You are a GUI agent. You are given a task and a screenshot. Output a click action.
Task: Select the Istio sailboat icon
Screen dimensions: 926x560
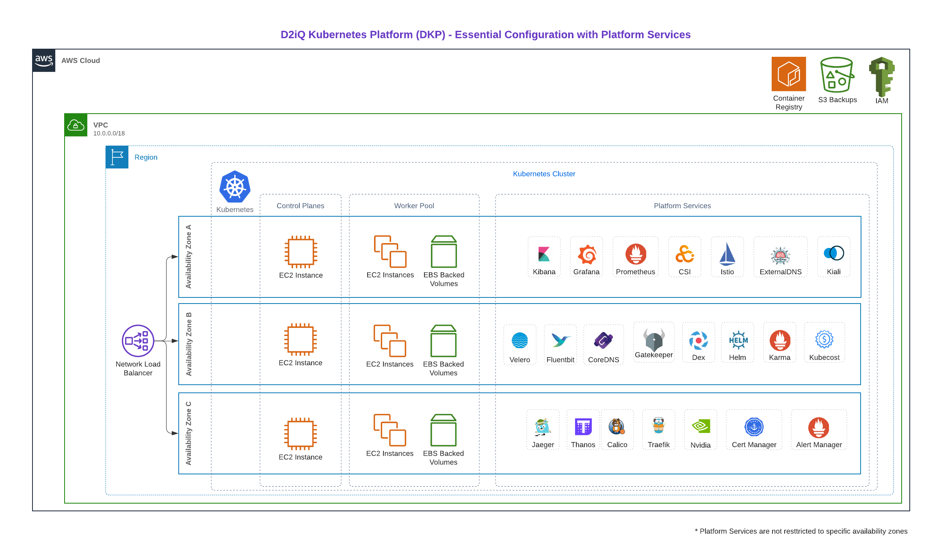click(x=727, y=254)
